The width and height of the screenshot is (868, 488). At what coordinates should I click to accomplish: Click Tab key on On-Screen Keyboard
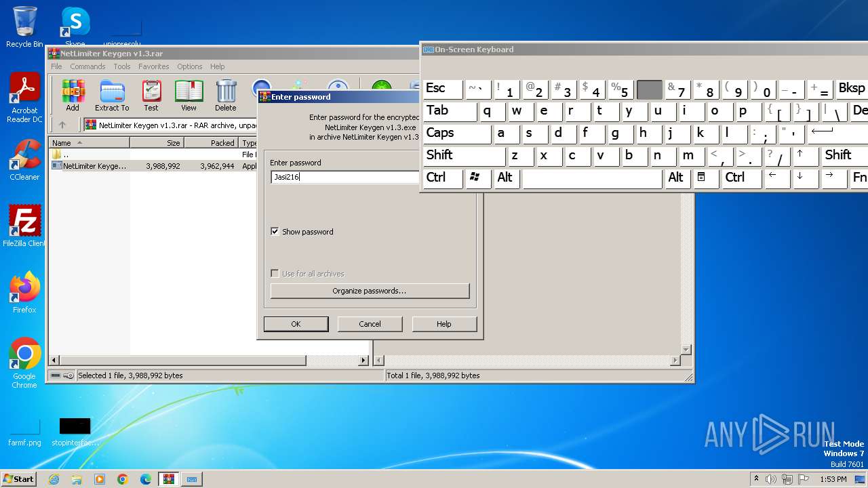pos(450,111)
